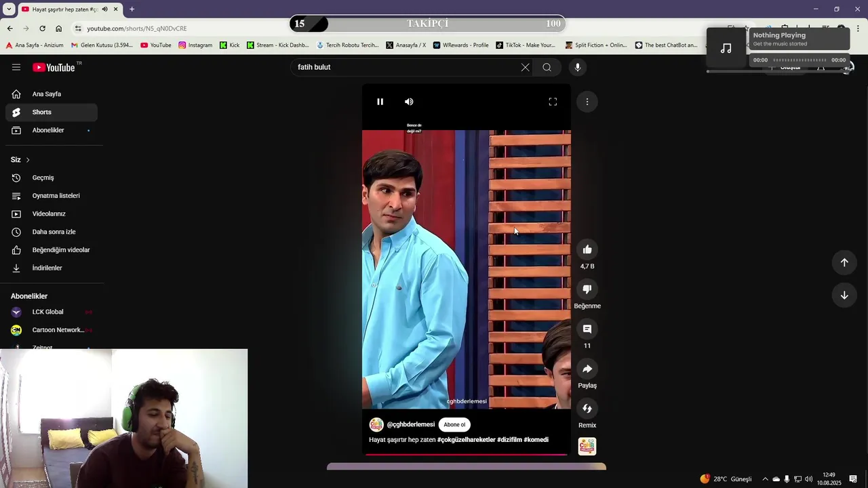
Task: Focus the search field containing fatih bulut
Action: [406, 67]
